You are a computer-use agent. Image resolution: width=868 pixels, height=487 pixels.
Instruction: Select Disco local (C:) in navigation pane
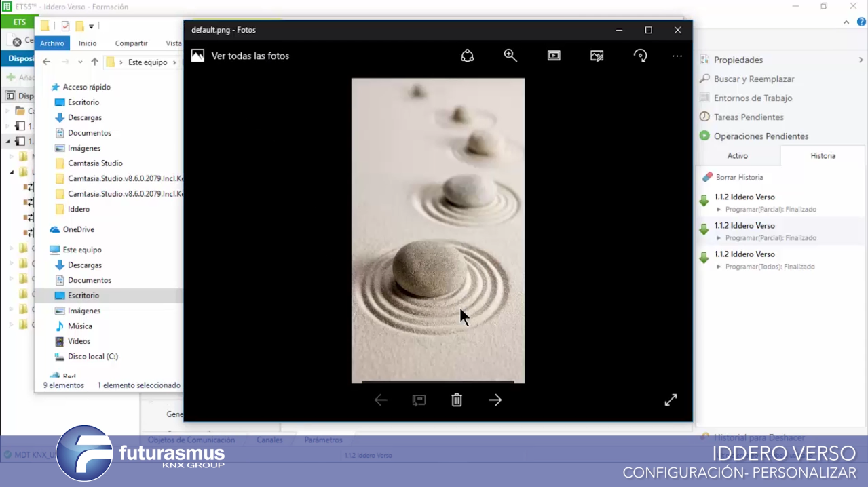92,356
